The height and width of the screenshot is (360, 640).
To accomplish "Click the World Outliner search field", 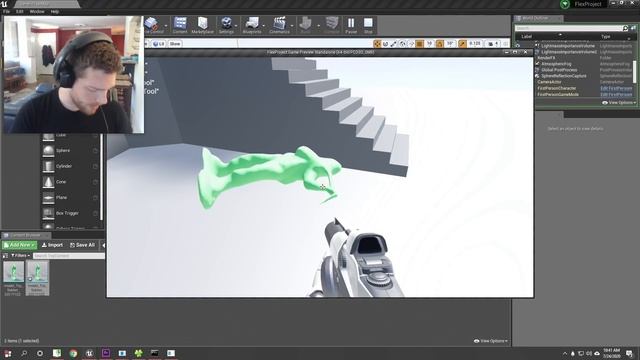I will click(x=568, y=28).
